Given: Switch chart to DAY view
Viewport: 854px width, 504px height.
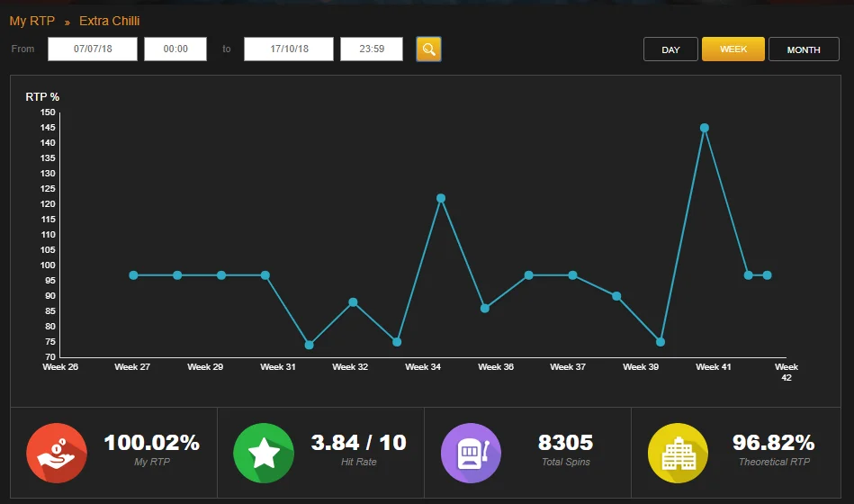Looking at the screenshot, I should (x=670, y=49).
